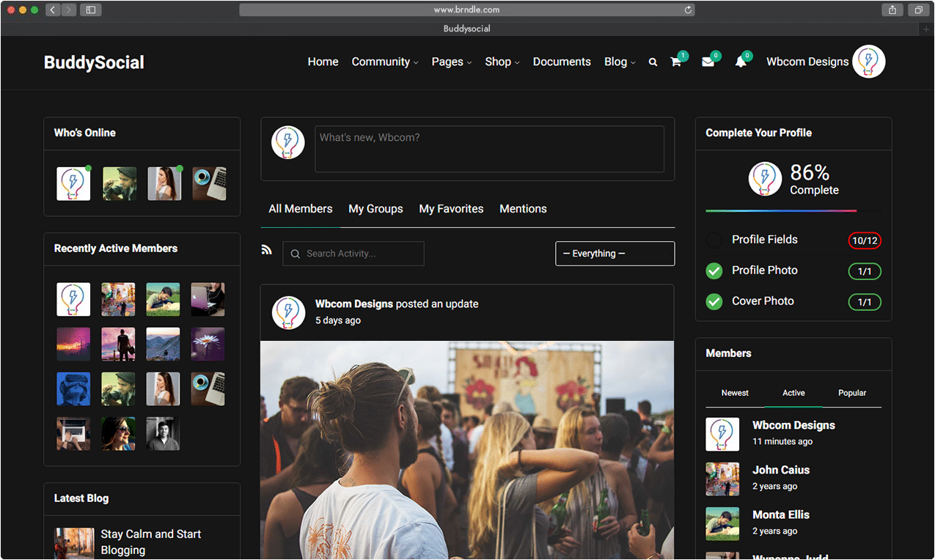Open the shopping cart icon
The width and height of the screenshot is (935, 560).
676,62
